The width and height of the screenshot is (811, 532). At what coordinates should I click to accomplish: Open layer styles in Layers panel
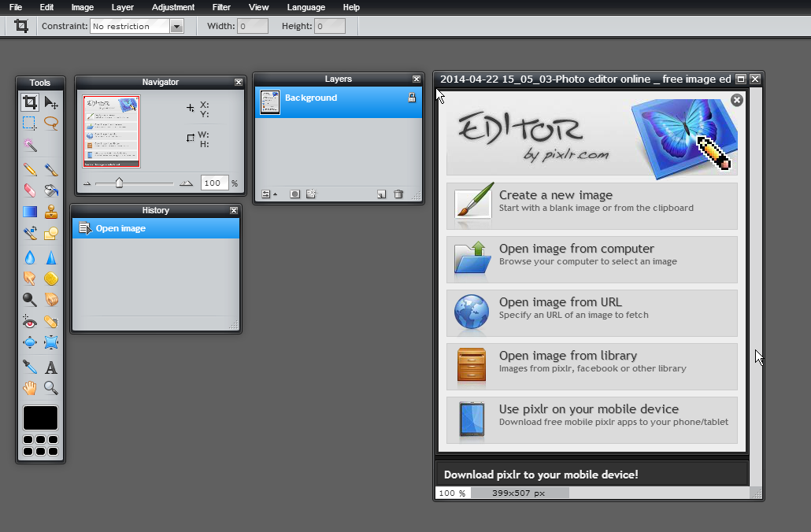[311, 194]
